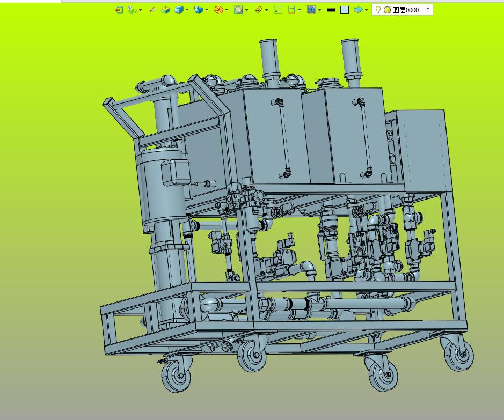
Task: Expand the view orientation dropdown arrow
Action: (207, 10)
